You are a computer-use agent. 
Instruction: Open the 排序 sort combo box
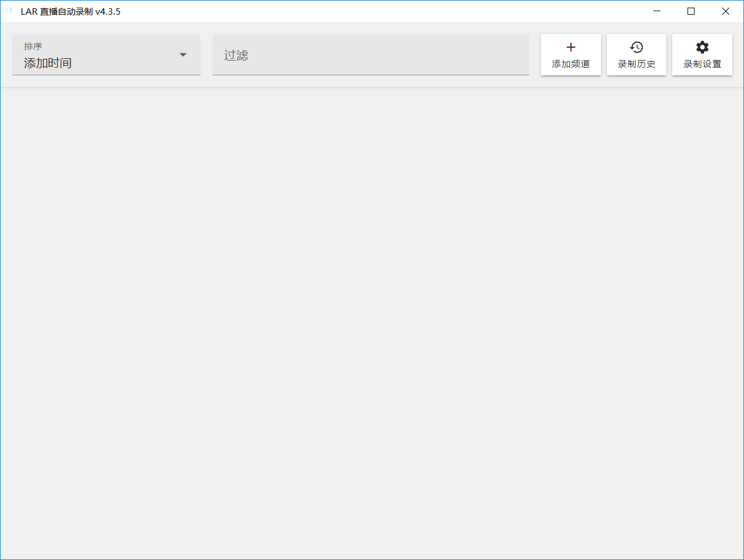[x=106, y=55]
